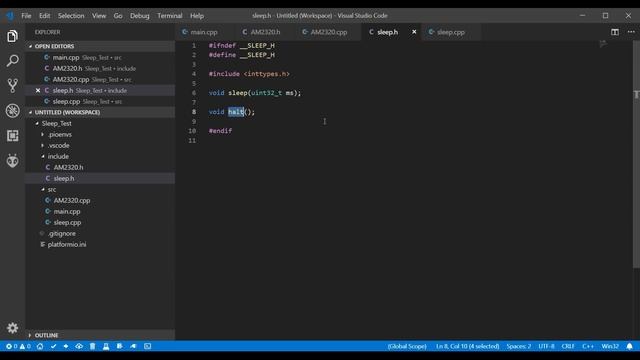This screenshot has height=360, width=640.
Task: Close sleep.h from Open Editors list
Action: tap(38, 91)
